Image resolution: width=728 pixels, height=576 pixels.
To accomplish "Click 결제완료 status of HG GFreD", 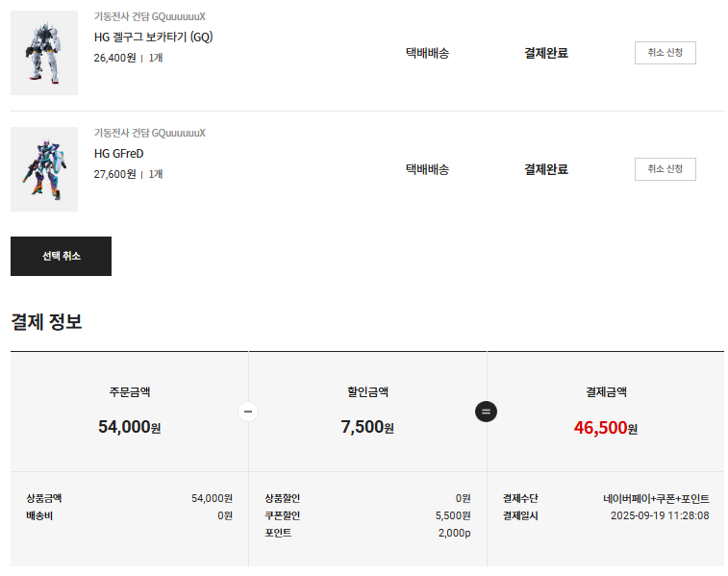I will 545,169.
